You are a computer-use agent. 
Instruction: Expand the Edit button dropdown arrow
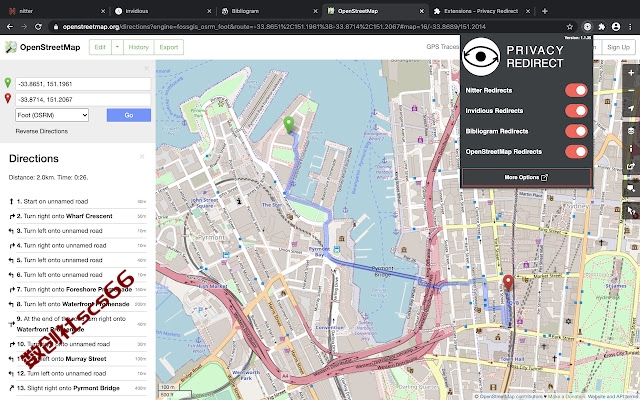click(x=117, y=47)
